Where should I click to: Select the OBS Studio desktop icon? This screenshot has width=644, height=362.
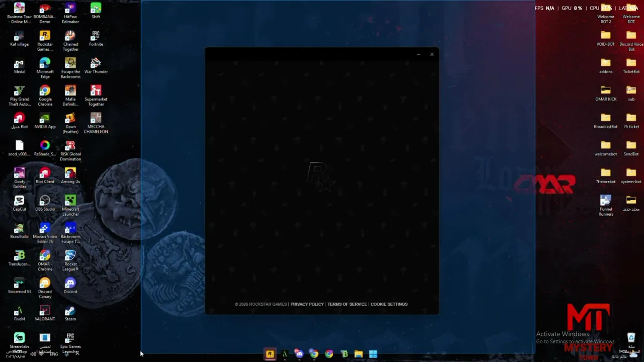pos(45,204)
